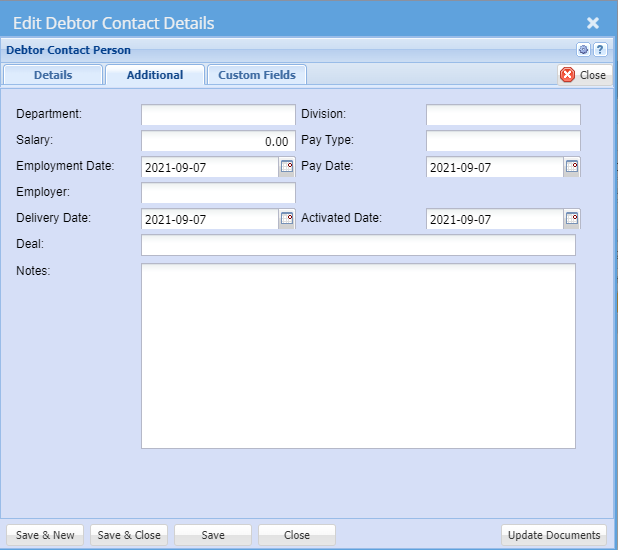The image size is (618, 550).
Task: Open the Activated Date calendar picker
Action: [572, 218]
